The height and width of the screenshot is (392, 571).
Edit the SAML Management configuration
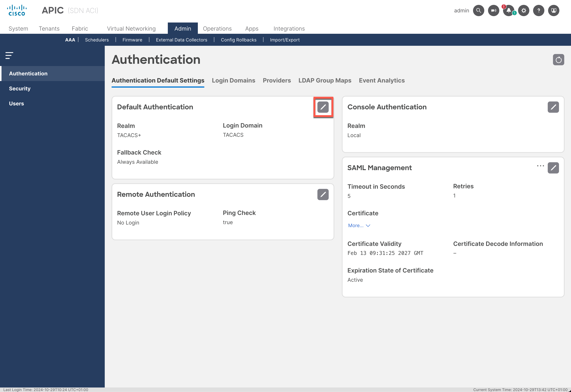coord(553,168)
